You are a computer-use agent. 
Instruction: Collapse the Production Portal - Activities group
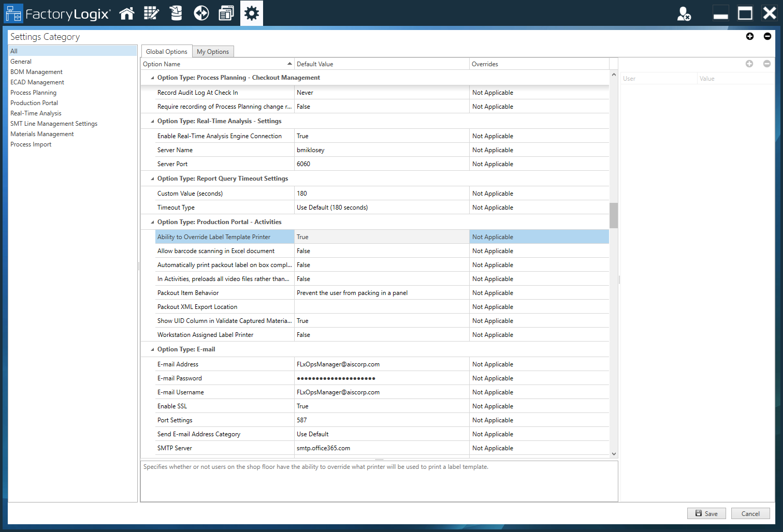(x=152, y=223)
